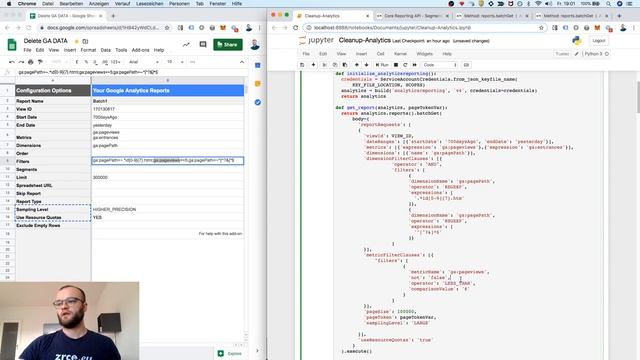This screenshot has width=640, height=360.
Task: Click the more toolbar options ellipsis in Sheets
Action: click(193, 62)
